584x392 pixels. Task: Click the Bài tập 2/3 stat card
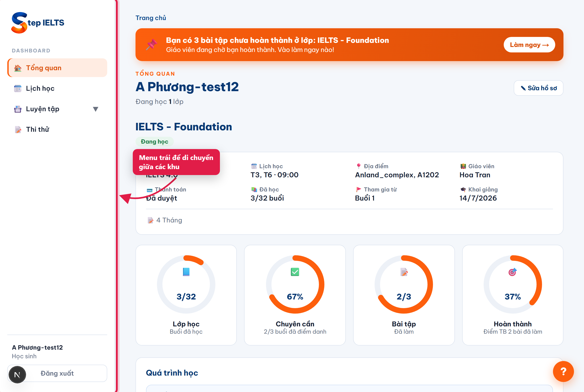click(x=404, y=295)
